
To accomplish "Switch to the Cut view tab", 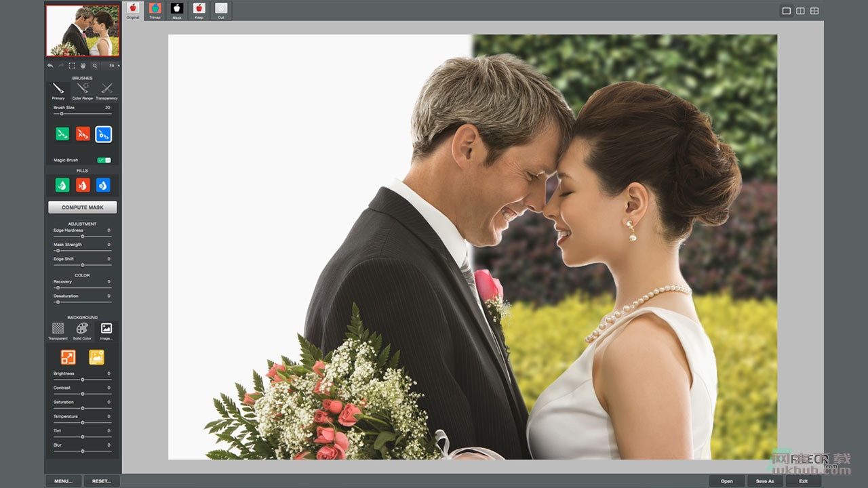I will (221, 10).
